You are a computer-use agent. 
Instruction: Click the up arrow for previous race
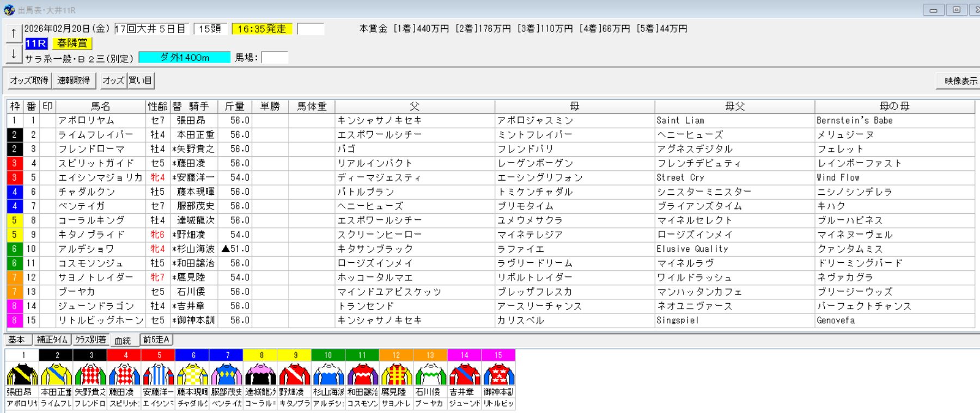[x=14, y=33]
